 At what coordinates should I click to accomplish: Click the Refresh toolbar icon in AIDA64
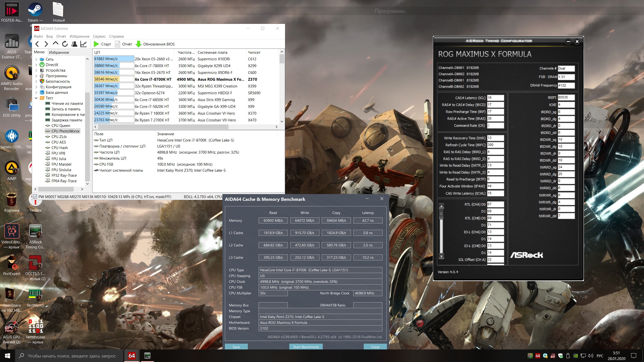click(65, 44)
